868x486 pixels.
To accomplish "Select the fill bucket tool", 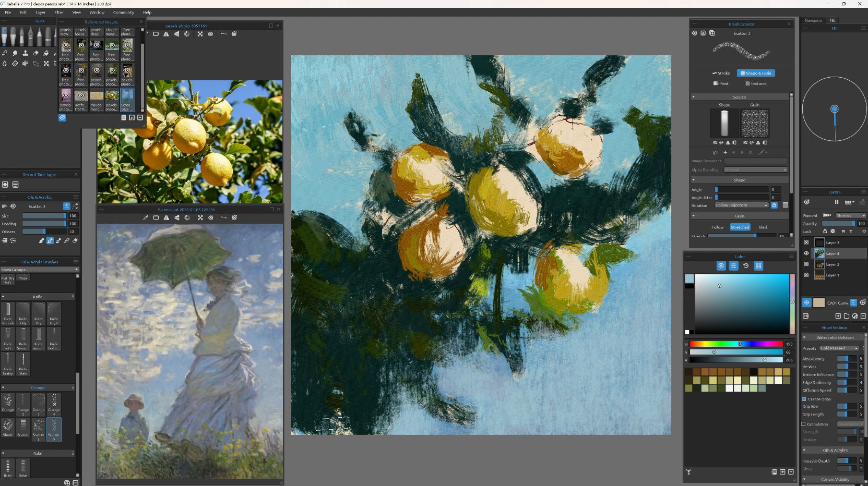I will click(x=46, y=53).
